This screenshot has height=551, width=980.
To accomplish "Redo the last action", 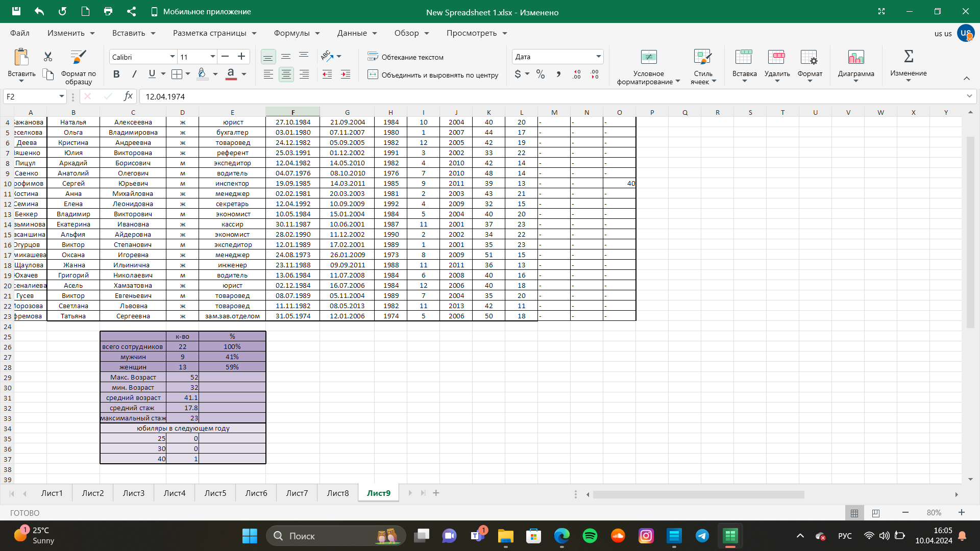I will pos(62,11).
